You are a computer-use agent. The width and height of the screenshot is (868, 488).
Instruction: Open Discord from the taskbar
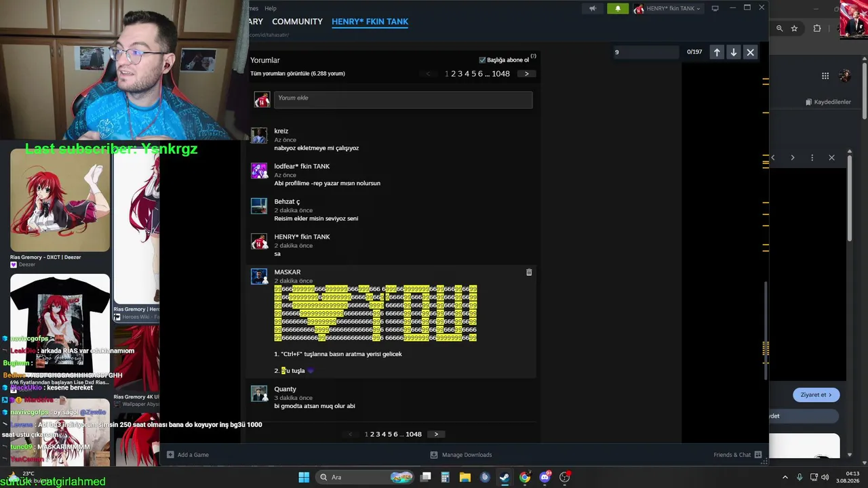coord(545,477)
